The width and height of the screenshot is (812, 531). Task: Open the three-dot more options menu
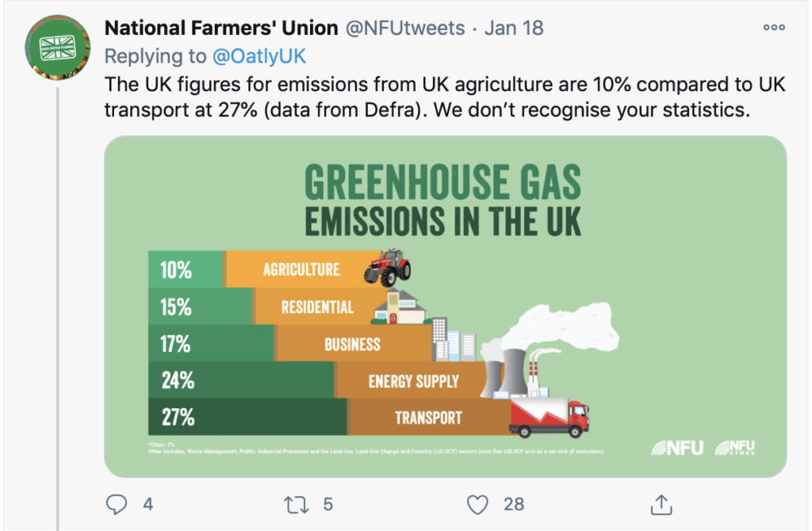tap(773, 28)
